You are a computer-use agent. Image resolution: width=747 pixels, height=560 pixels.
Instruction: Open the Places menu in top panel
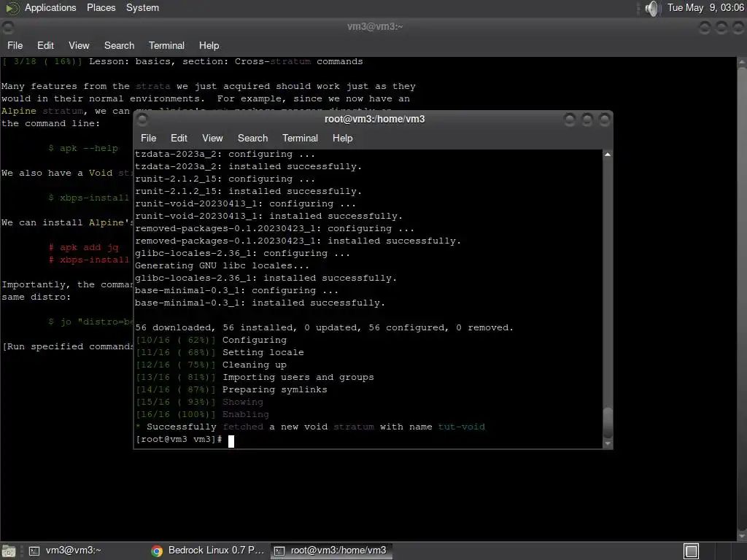point(101,7)
